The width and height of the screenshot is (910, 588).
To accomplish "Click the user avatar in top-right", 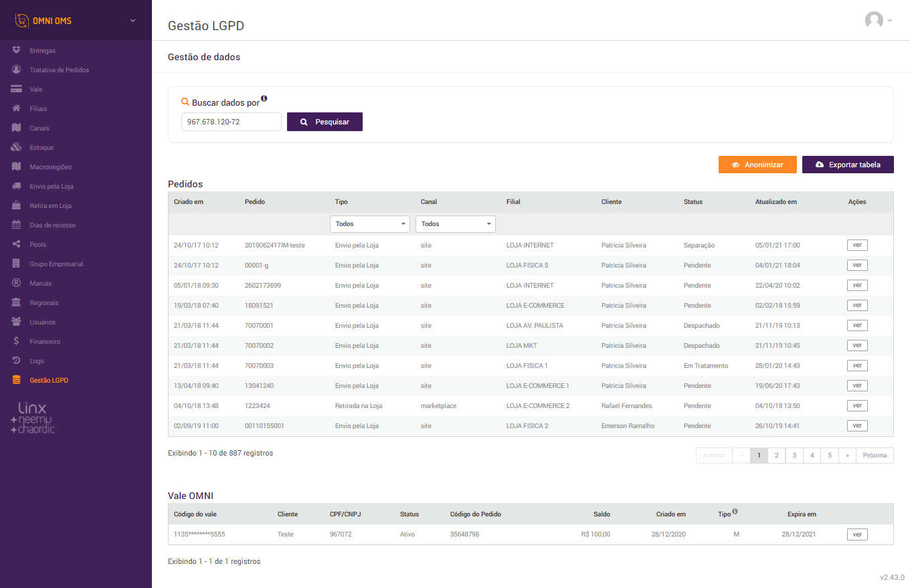I will [x=874, y=20].
